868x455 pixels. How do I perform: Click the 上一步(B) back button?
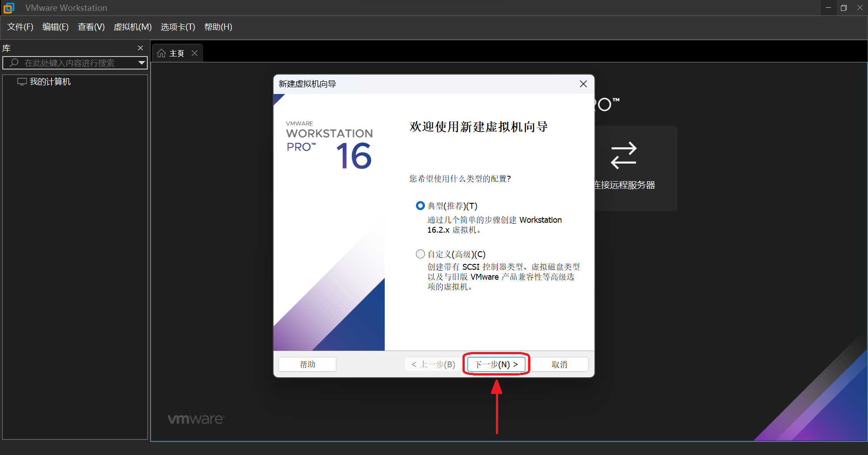point(434,365)
